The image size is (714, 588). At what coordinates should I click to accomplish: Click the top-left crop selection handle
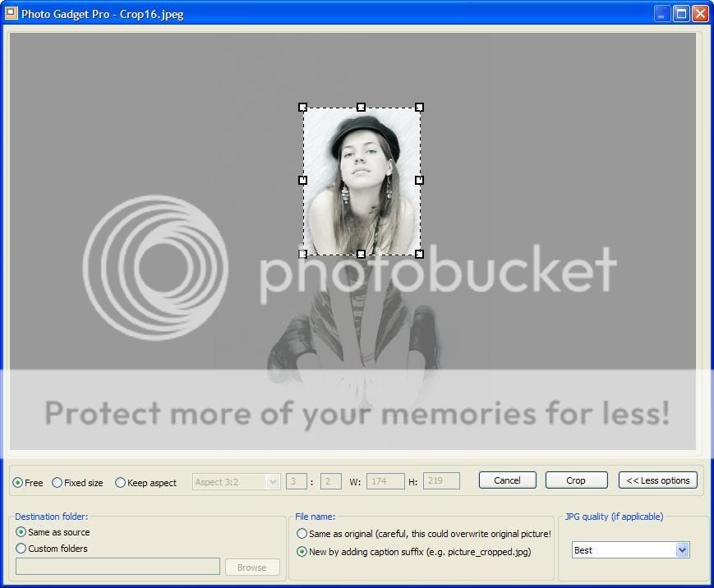[x=302, y=108]
